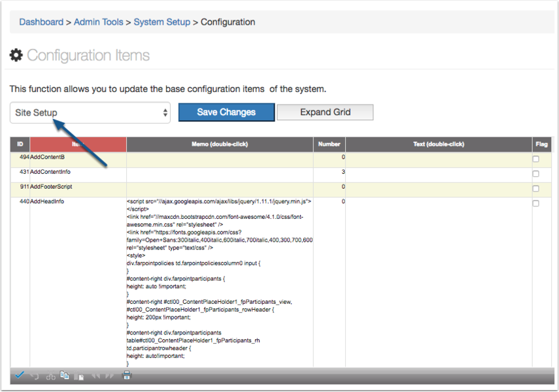Click the Text (double-click) column header
Image resolution: width=559 pixels, height=392 pixels.
coord(439,144)
